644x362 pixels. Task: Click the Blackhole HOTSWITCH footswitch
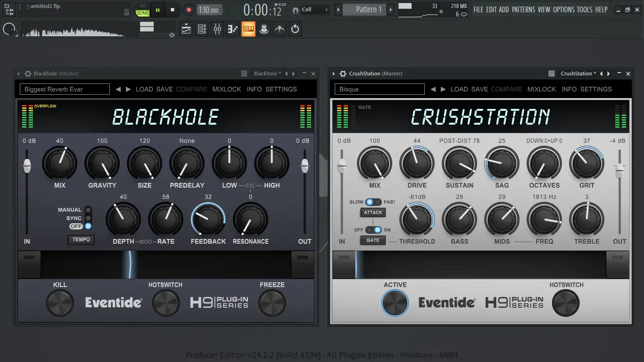[166, 303]
